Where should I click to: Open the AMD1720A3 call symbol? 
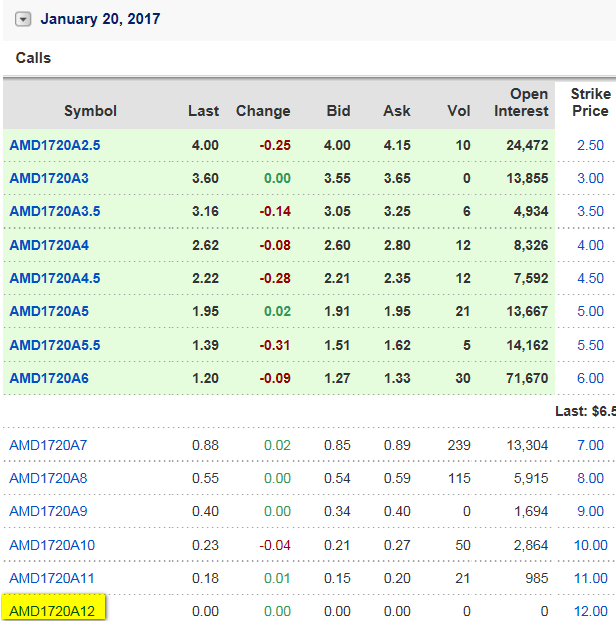point(49,178)
